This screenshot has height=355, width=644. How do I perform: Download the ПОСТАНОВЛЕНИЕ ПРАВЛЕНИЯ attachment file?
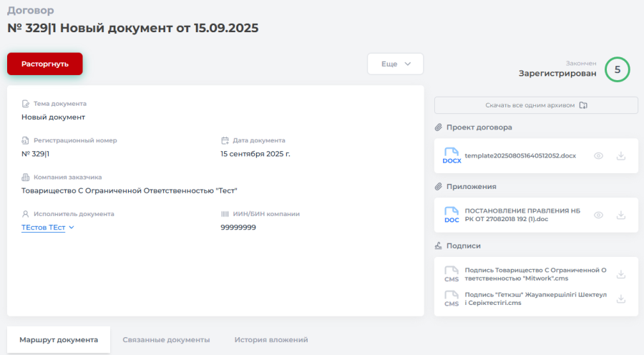point(620,215)
